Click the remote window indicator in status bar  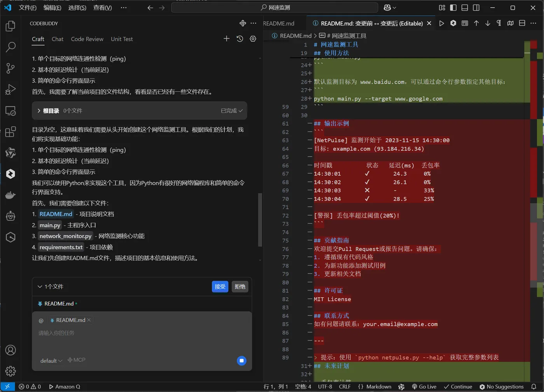coord(7,387)
